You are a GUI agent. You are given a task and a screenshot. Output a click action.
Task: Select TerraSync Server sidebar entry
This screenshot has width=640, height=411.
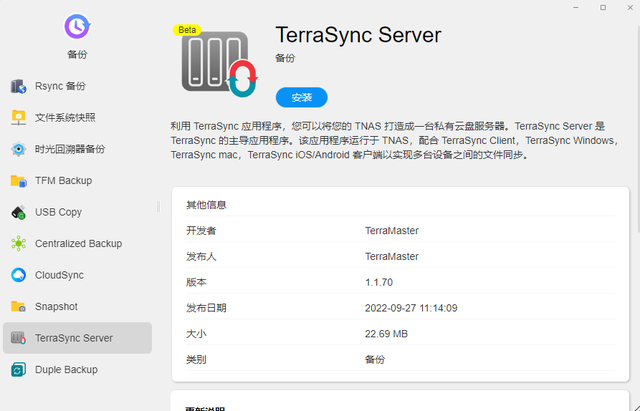(x=78, y=338)
